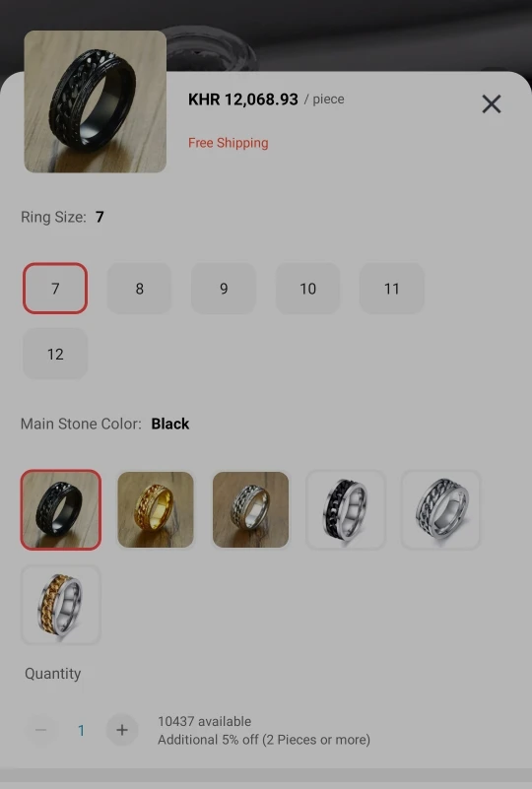
Task: Choose the gold ring color option
Action: [156, 509]
